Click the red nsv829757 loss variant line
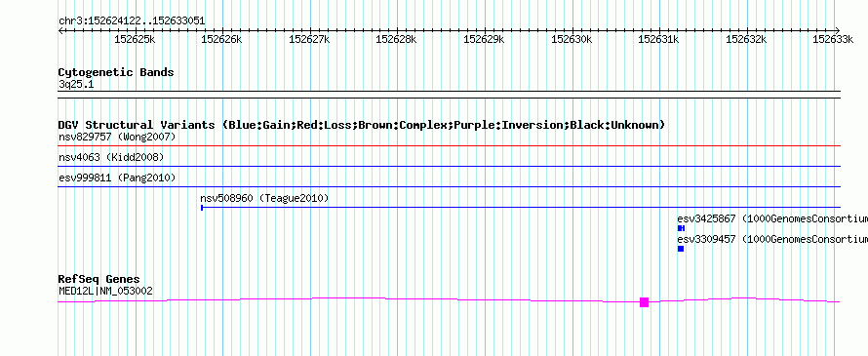 (x=449, y=146)
